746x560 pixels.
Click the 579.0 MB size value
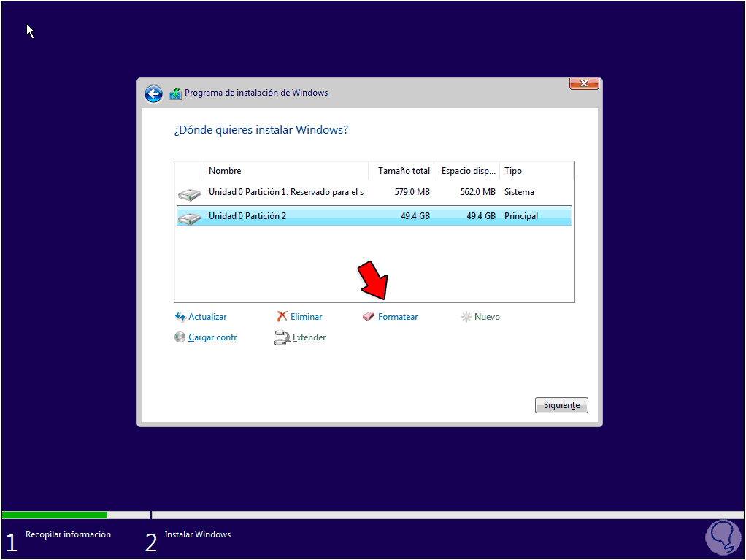(x=412, y=192)
